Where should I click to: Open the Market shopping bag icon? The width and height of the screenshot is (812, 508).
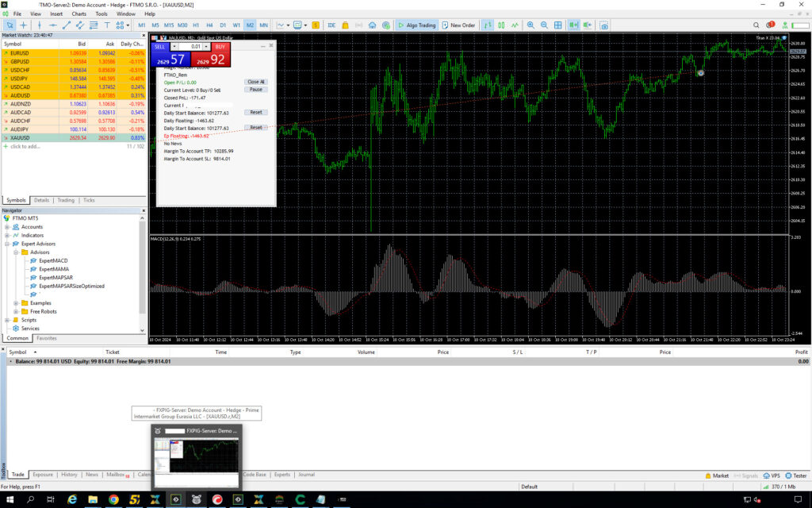(x=346, y=25)
